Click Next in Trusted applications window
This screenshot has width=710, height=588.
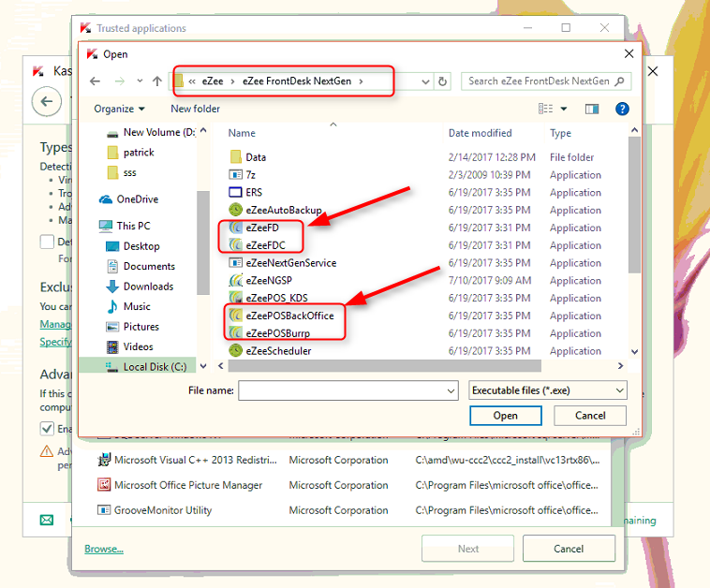(467, 549)
